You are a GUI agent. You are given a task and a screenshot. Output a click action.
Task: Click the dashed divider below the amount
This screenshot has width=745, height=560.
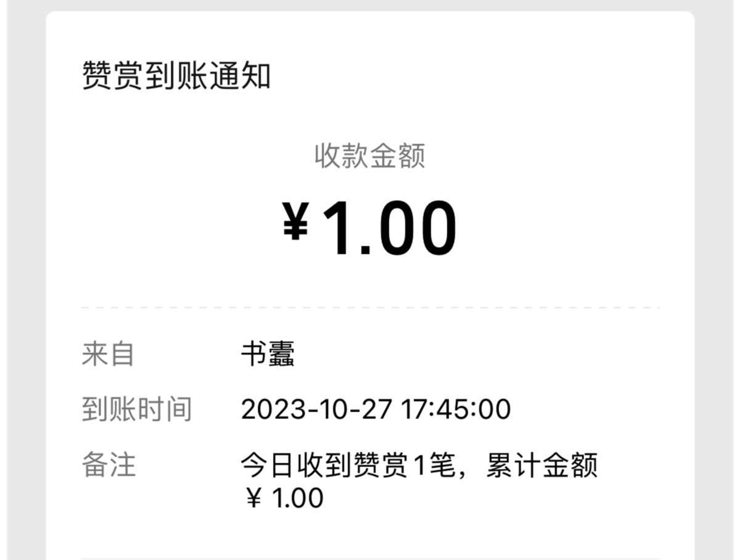(370, 307)
